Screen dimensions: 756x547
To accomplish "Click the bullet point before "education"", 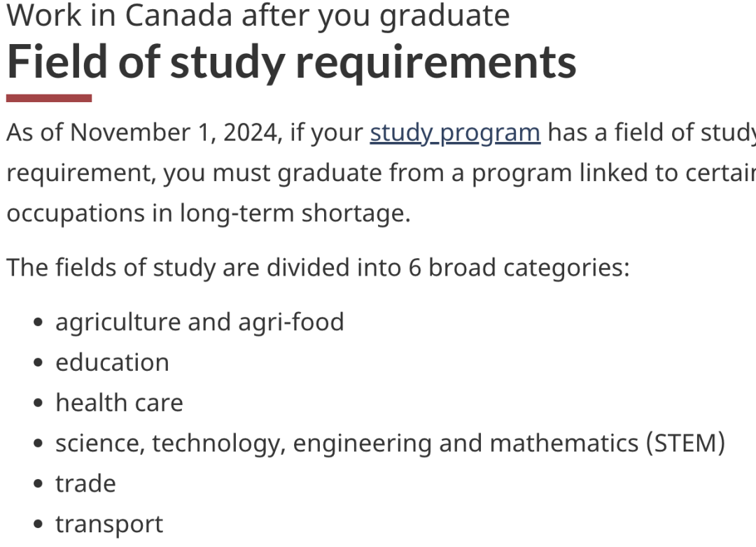I will (x=38, y=363).
